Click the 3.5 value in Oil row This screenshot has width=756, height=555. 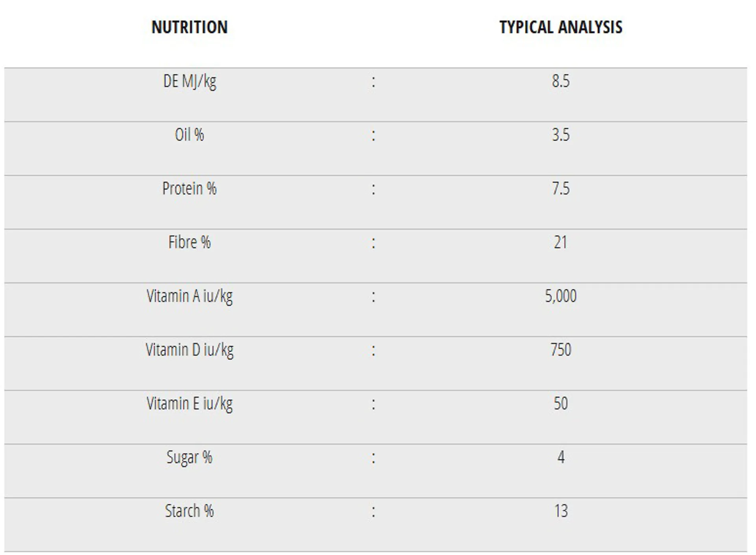[561, 135]
